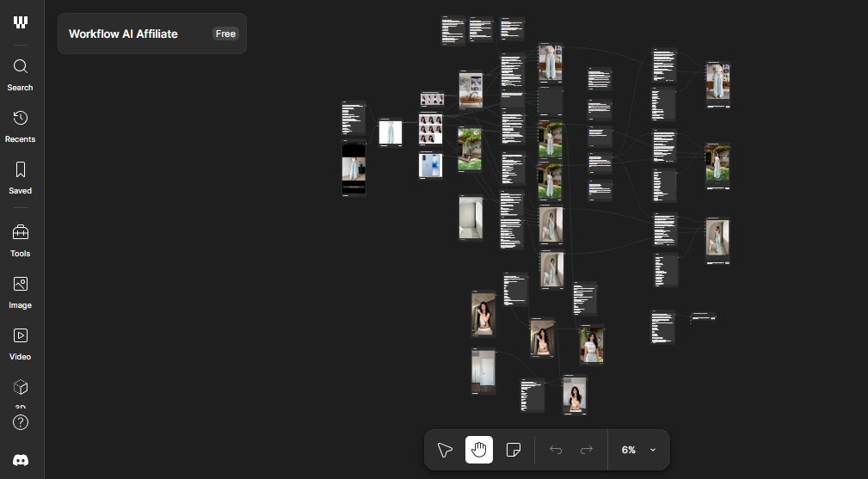Viewport: 868px width, 479px height.
Task: Click the Free plan badge
Action: pyautogui.click(x=225, y=34)
